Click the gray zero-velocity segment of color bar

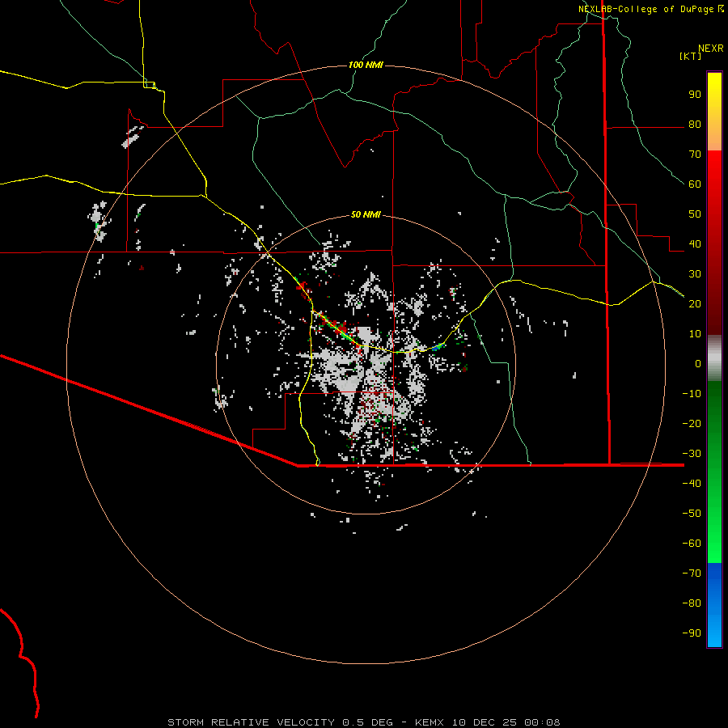(x=714, y=358)
